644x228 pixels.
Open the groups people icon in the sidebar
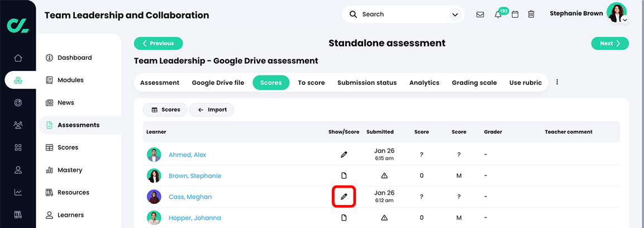[18, 125]
